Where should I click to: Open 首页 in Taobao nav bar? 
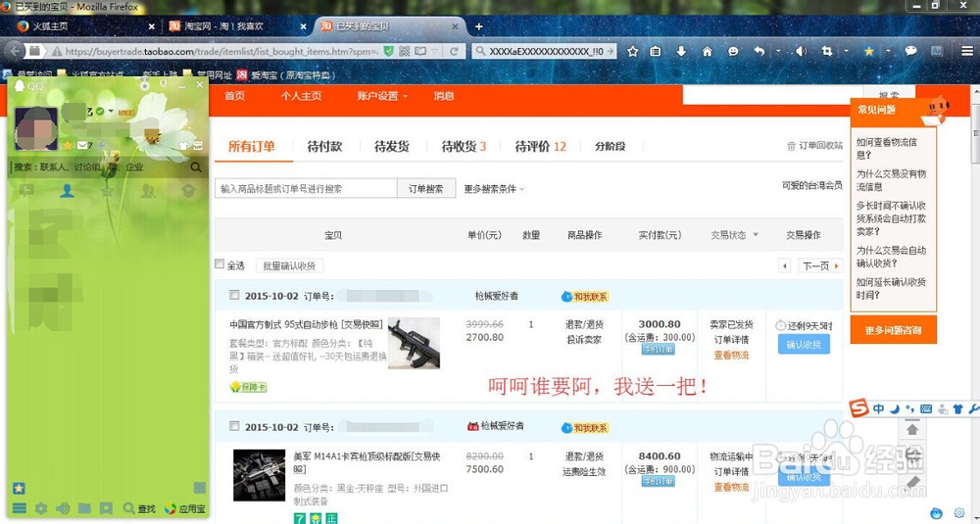pos(235,96)
